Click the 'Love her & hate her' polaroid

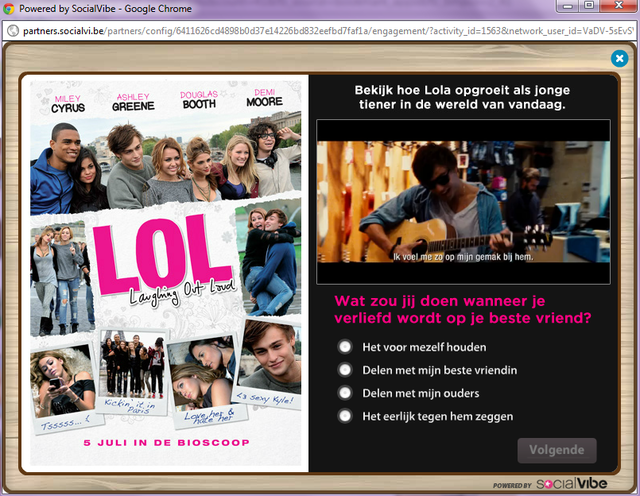click(x=206, y=382)
